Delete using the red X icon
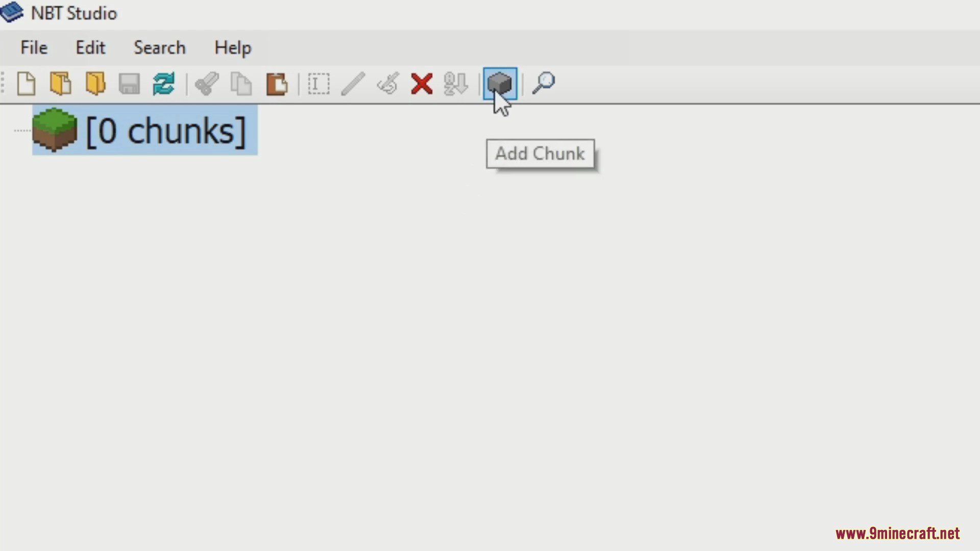This screenshot has width=980, height=551. click(x=422, y=84)
